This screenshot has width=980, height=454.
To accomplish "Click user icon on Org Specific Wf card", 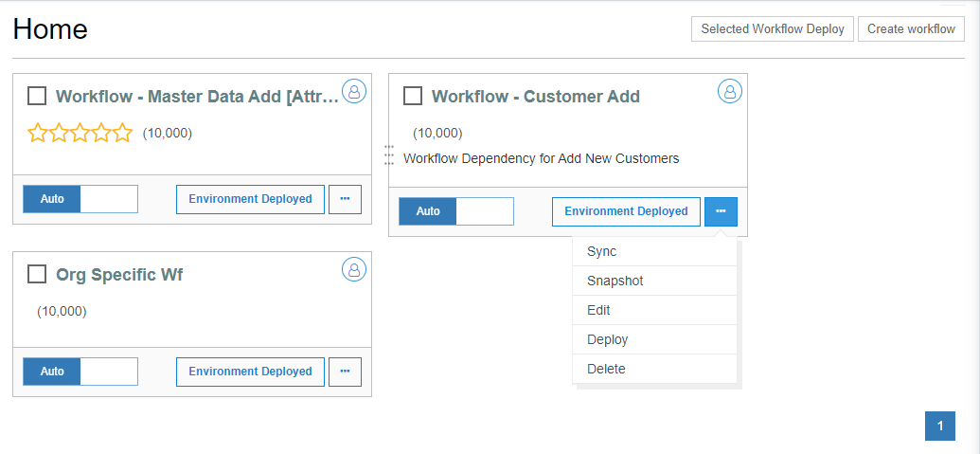I will [354, 269].
